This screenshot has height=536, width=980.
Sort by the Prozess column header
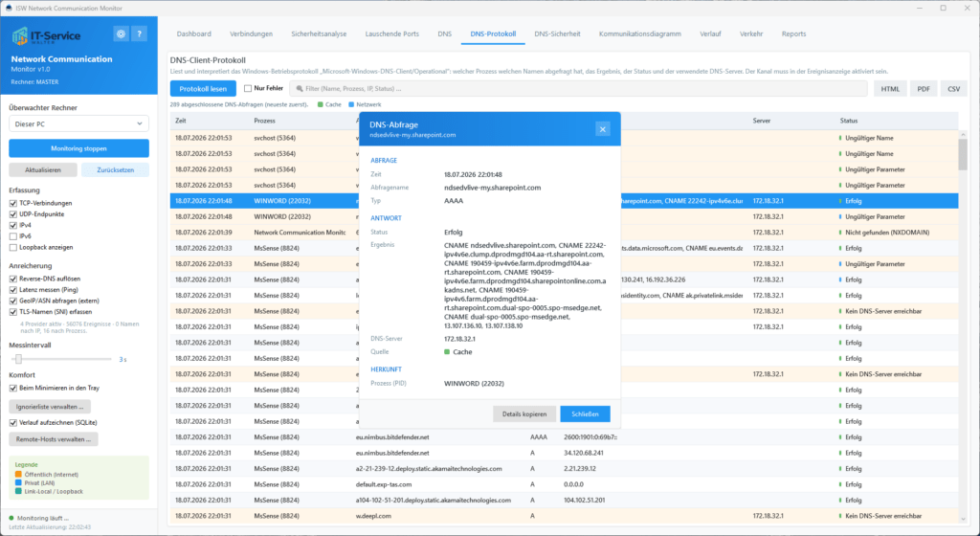point(264,121)
